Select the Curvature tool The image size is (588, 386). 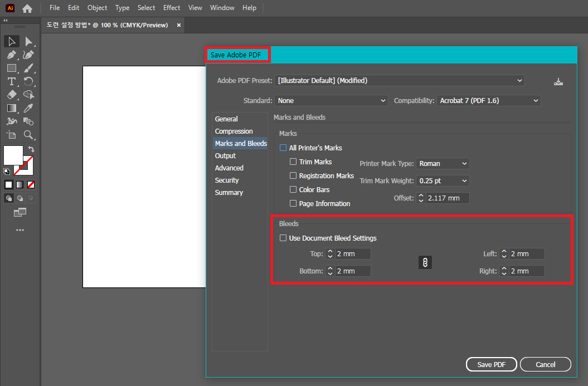point(28,55)
